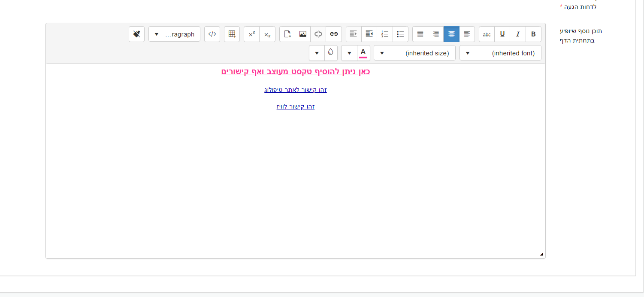The width and height of the screenshot is (644, 297).
Task: Expand the background color palette arrow
Action: 317,53
